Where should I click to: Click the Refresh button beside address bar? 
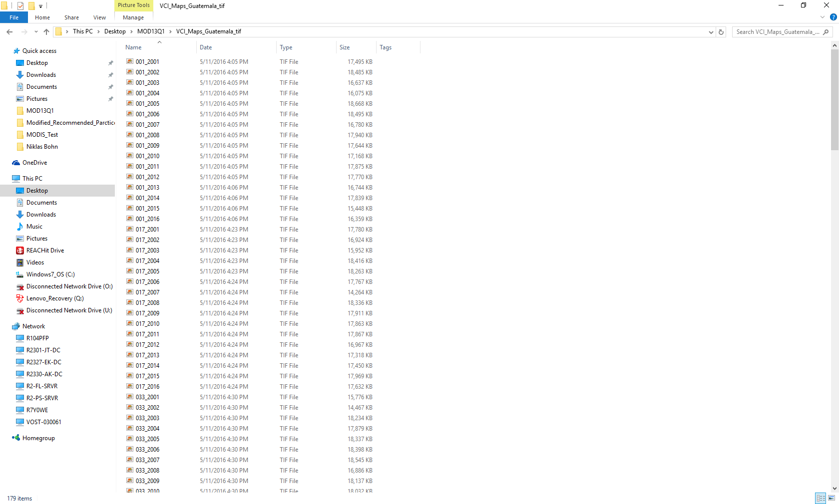[x=721, y=32]
